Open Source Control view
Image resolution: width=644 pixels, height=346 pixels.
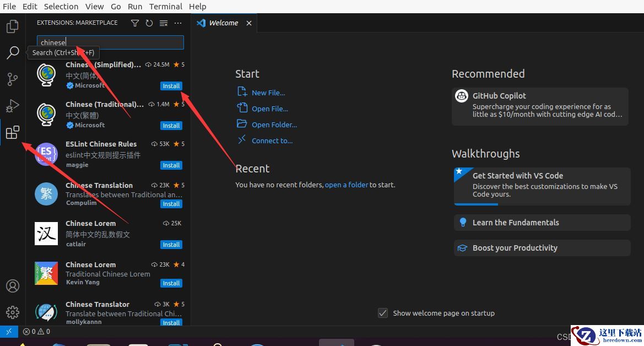(x=12, y=79)
